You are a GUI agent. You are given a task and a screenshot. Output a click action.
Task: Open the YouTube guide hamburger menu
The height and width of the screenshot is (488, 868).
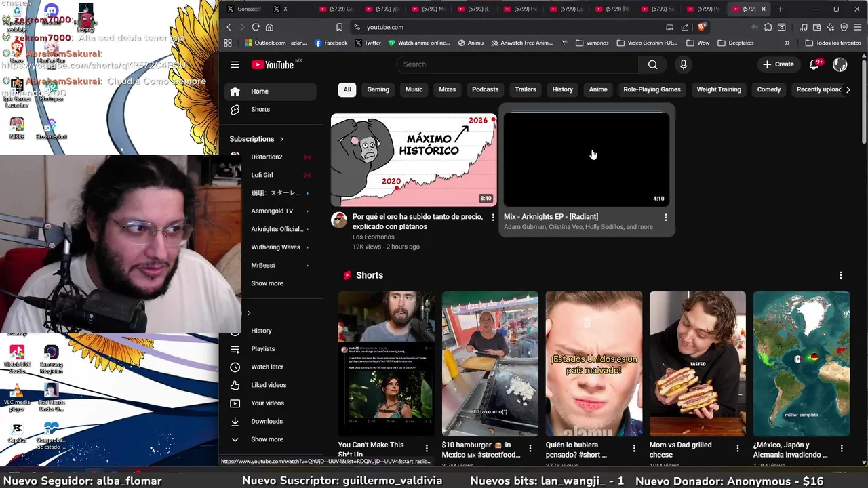[235, 64]
